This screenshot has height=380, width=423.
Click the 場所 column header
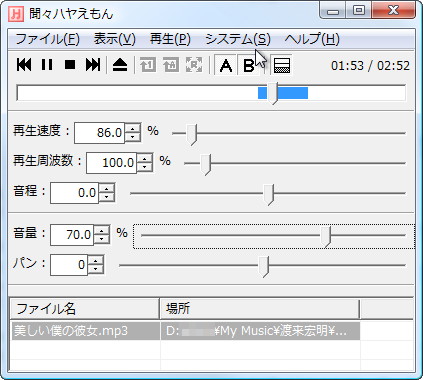[x=260, y=309]
